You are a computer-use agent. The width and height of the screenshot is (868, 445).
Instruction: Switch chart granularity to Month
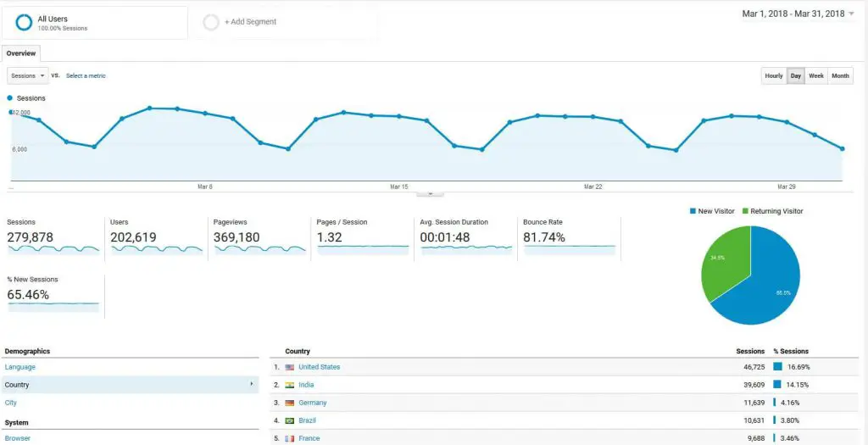[x=840, y=75]
